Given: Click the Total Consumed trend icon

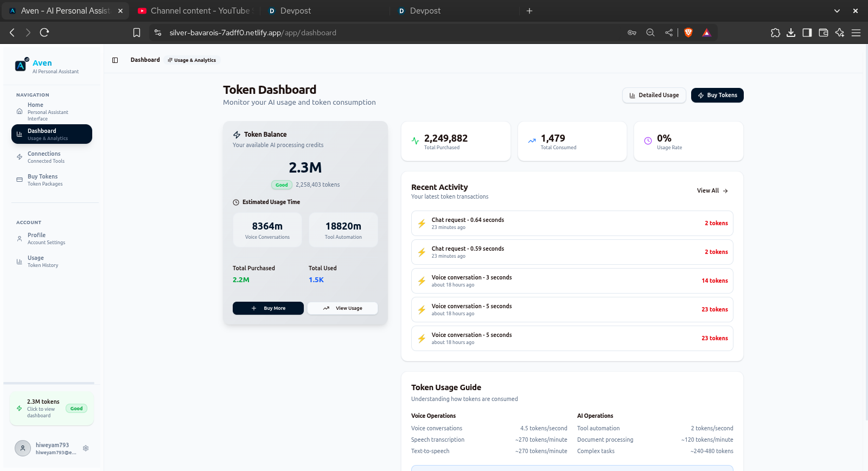Looking at the screenshot, I should pyautogui.click(x=532, y=141).
